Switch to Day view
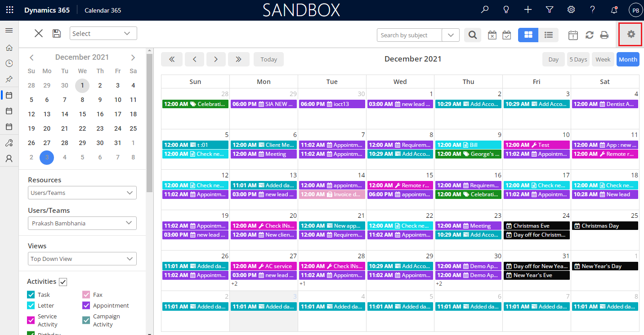This screenshot has width=644, height=335. tap(554, 59)
